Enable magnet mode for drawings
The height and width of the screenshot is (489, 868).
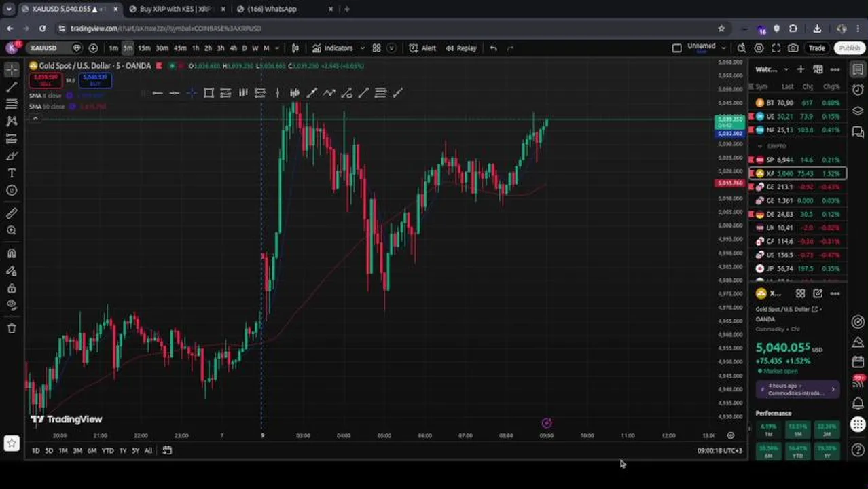12,253
